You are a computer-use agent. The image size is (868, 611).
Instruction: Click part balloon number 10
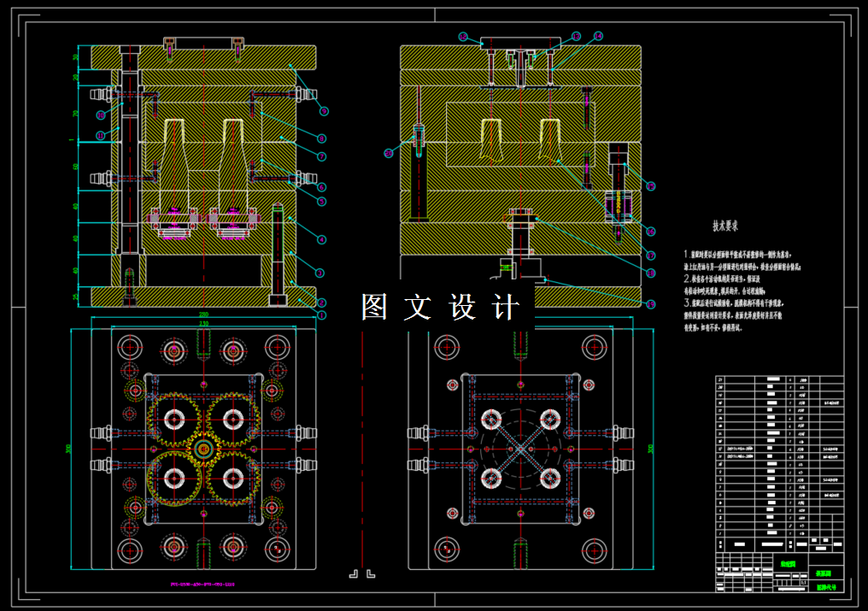[x=100, y=115]
